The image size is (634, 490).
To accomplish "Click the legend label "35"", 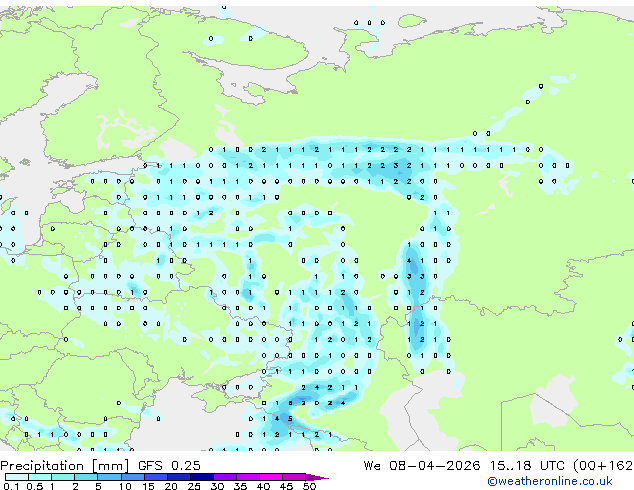I will (x=240, y=486).
